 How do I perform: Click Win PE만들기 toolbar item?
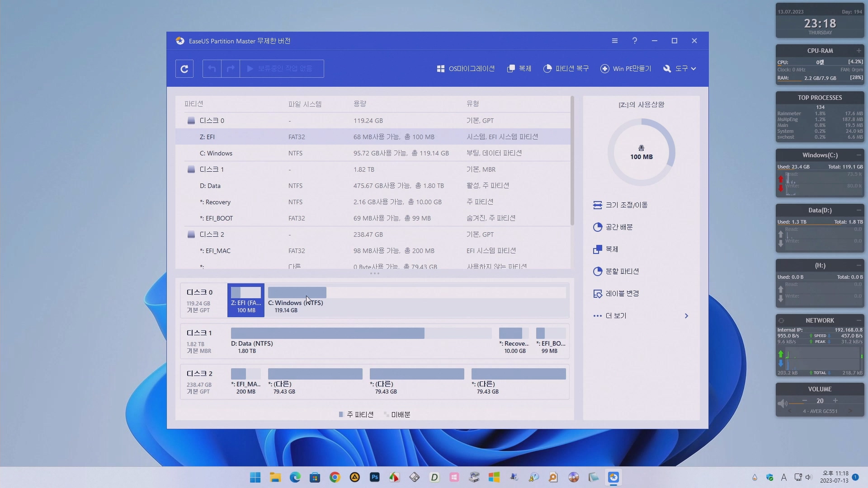[x=626, y=69]
